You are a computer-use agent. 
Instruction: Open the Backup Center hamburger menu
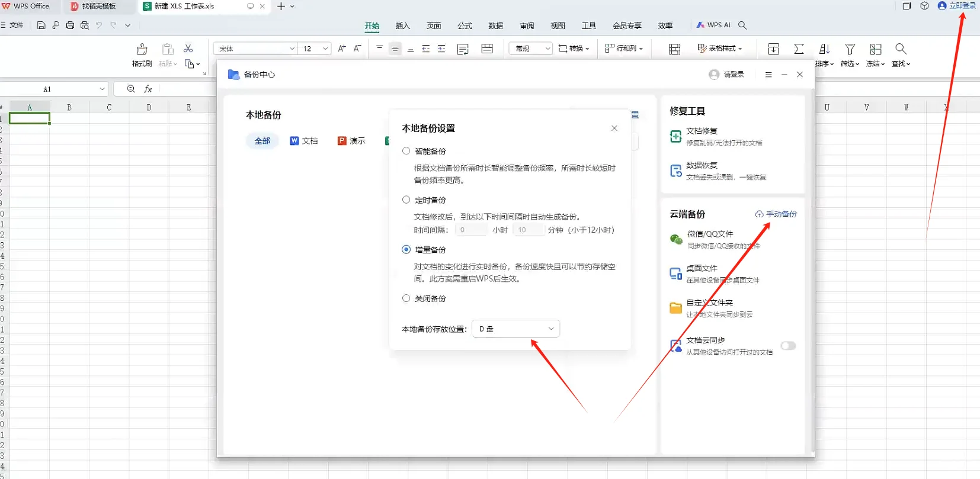pyautogui.click(x=768, y=75)
